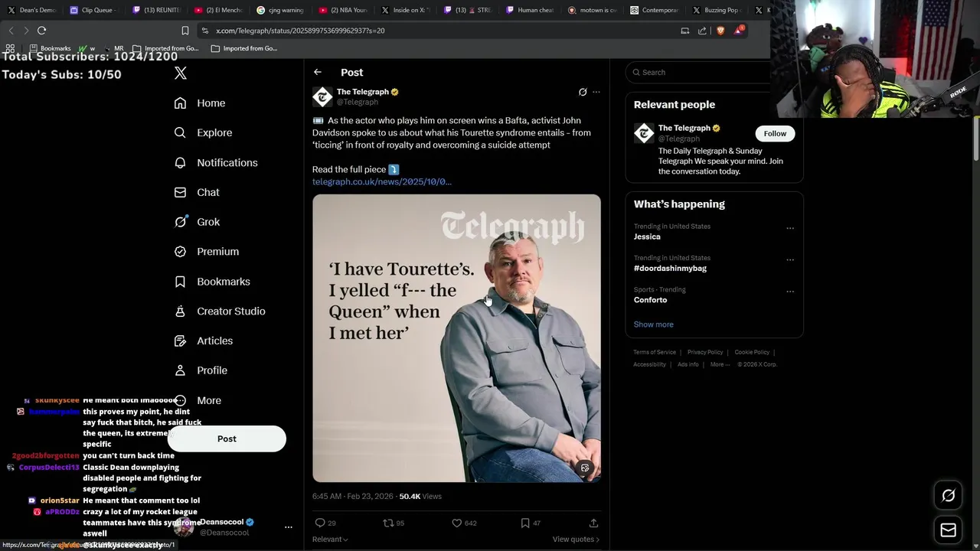Open the Telegraph post image
Screen dimensions: 980x551
456,338
